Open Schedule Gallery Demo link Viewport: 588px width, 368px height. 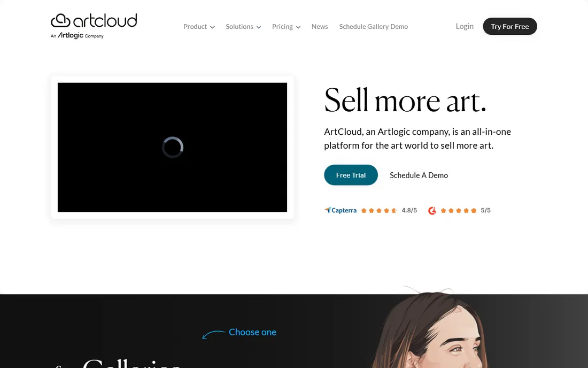[x=374, y=27]
